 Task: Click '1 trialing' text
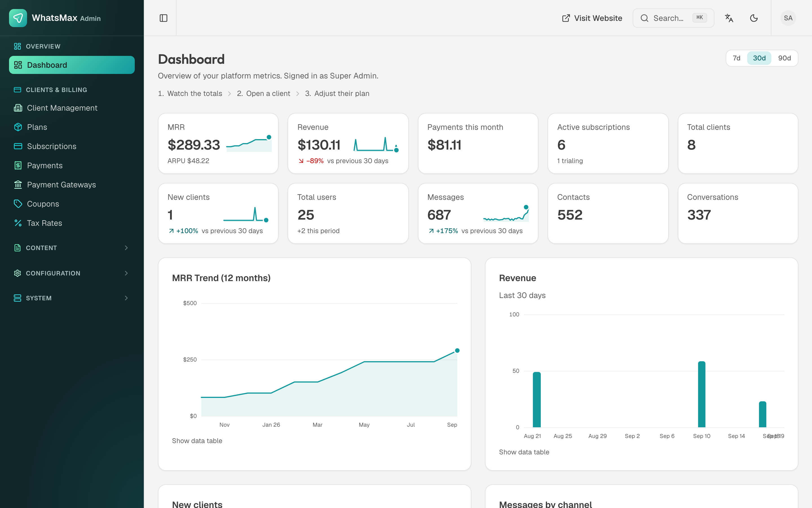570,161
